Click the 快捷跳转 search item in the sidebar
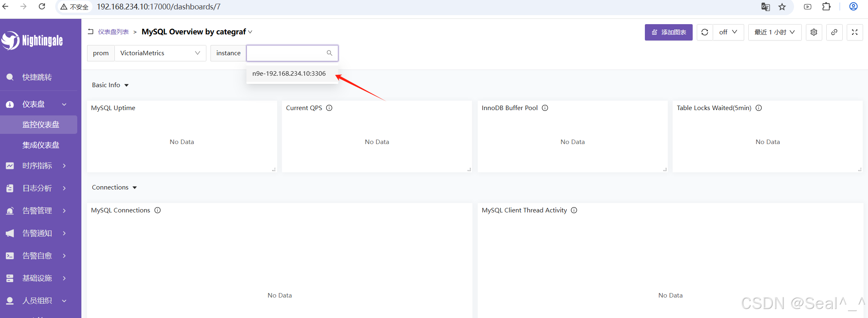 point(39,77)
